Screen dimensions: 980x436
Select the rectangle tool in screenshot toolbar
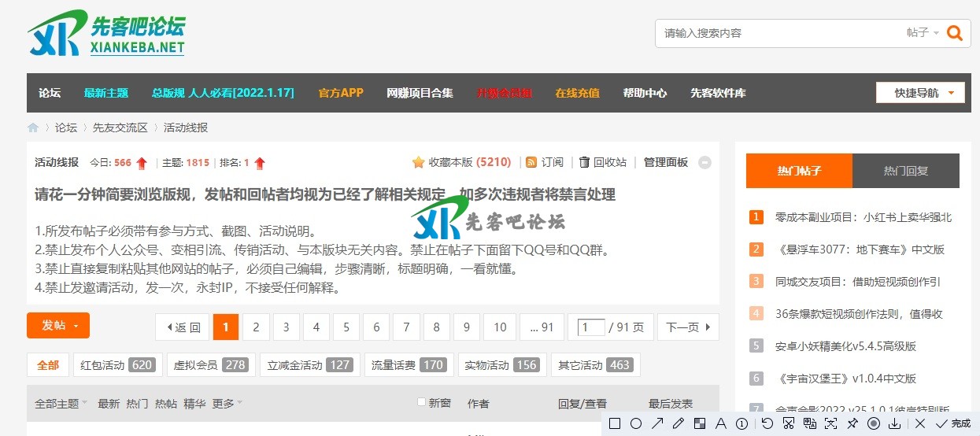[615, 423]
